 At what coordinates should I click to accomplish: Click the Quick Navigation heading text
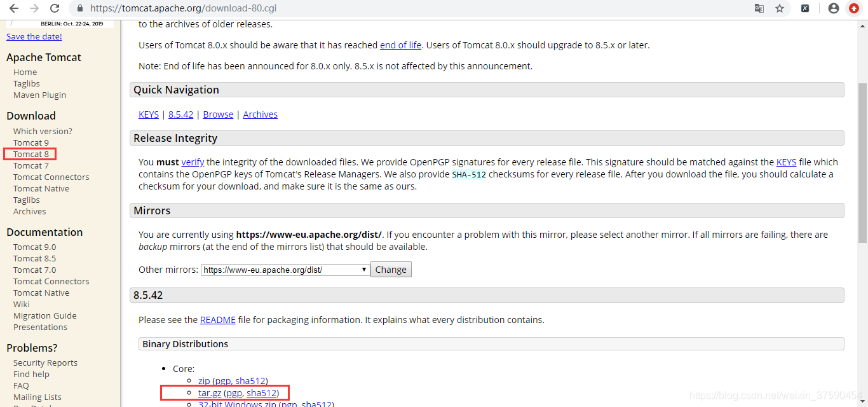pyautogui.click(x=176, y=90)
